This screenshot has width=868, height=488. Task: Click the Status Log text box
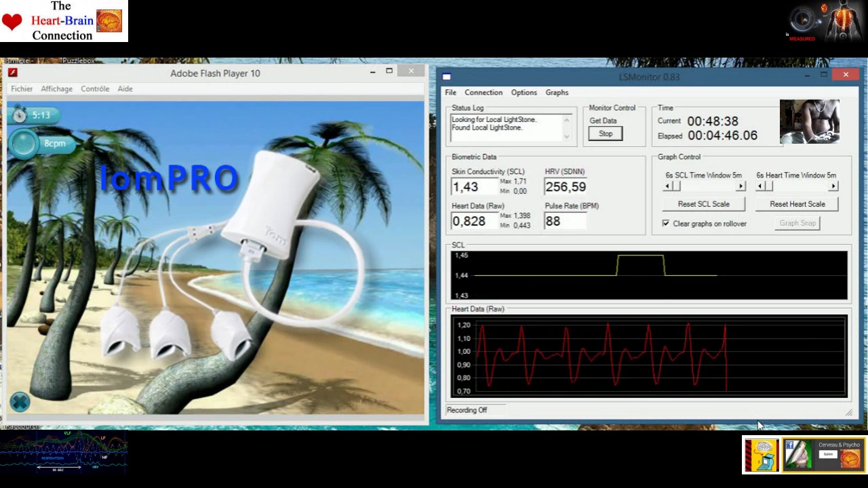click(x=511, y=128)
